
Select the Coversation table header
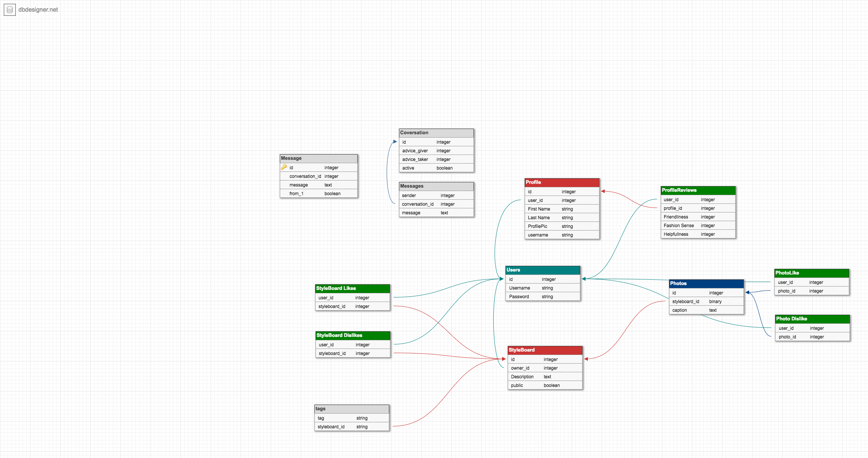[x=436, y=133]
